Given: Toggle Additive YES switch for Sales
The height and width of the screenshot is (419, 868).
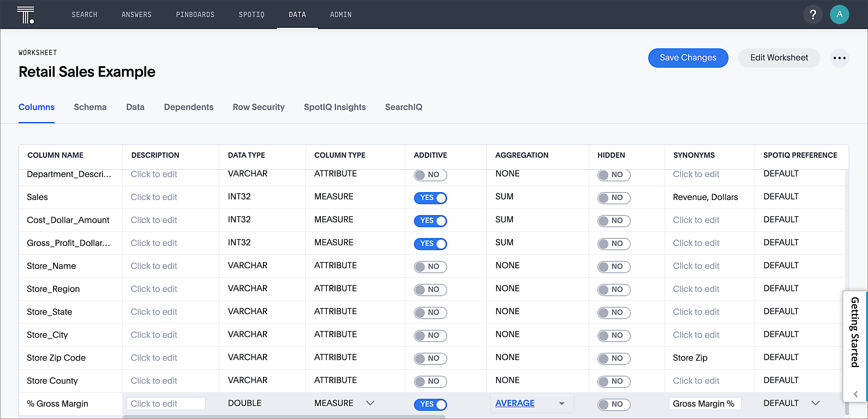Looking at the screenshot, I should click(x=431, y=198).
